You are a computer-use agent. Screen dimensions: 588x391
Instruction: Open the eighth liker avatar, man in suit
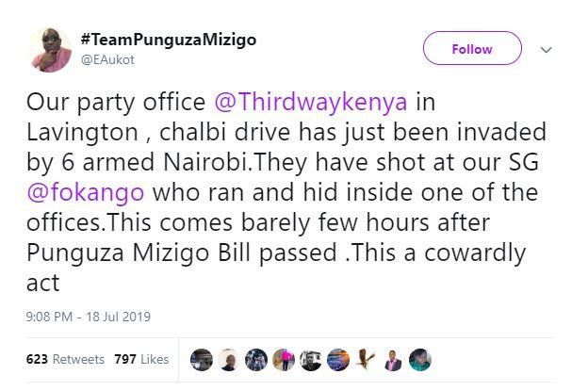[392, 359]
